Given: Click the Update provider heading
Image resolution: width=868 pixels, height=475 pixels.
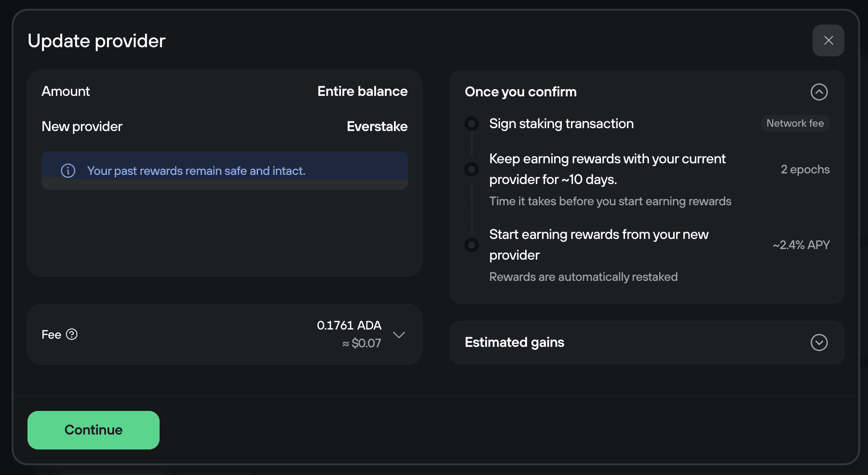Looking at the screenshot, I should tap(96, 41).
